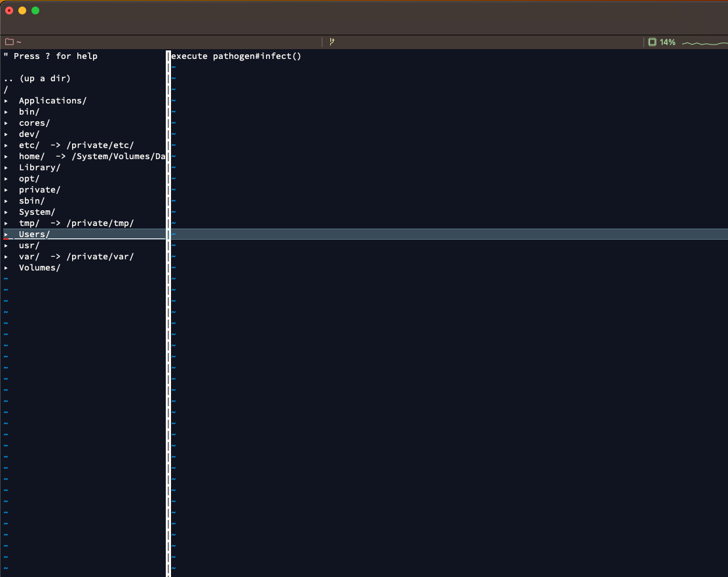Click the CPU usage chip icon

pos(652,42)
